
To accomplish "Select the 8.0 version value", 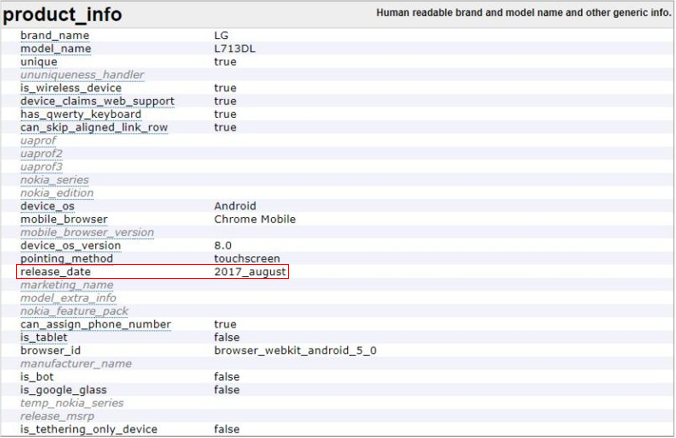I will pyautogui.click(x=223, y=246).
